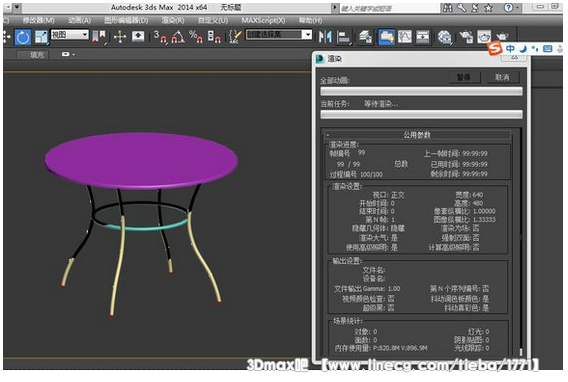Toggle 3D Snaps on toolbar
This screenshot has height=382, width=568.
pyautogui.click(x=160, y=37)
